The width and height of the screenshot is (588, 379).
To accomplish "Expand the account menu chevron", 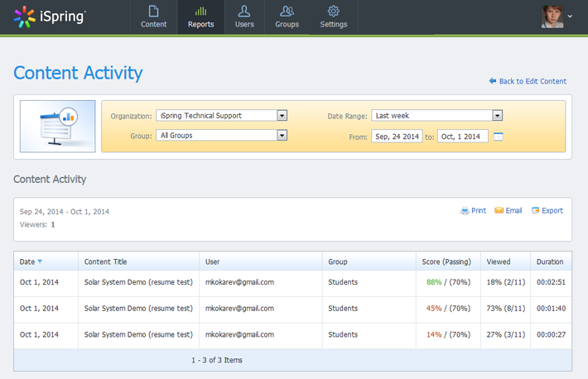I will point(570,17).
